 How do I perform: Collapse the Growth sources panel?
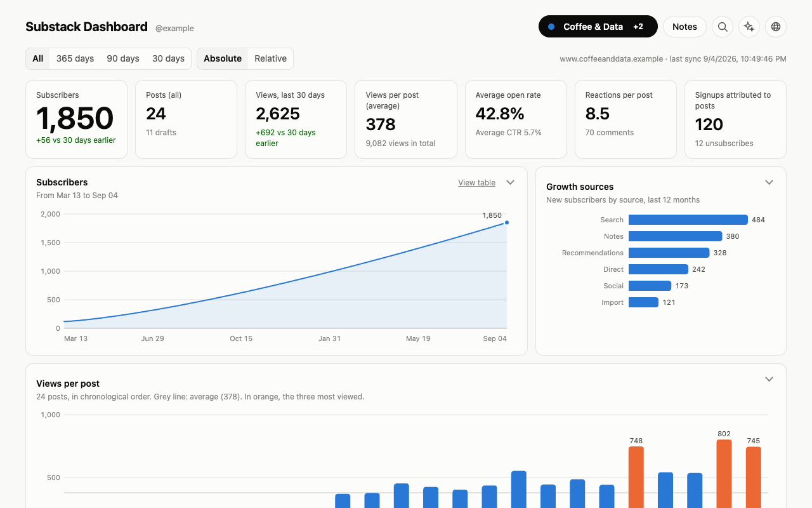tap(769, 182)
